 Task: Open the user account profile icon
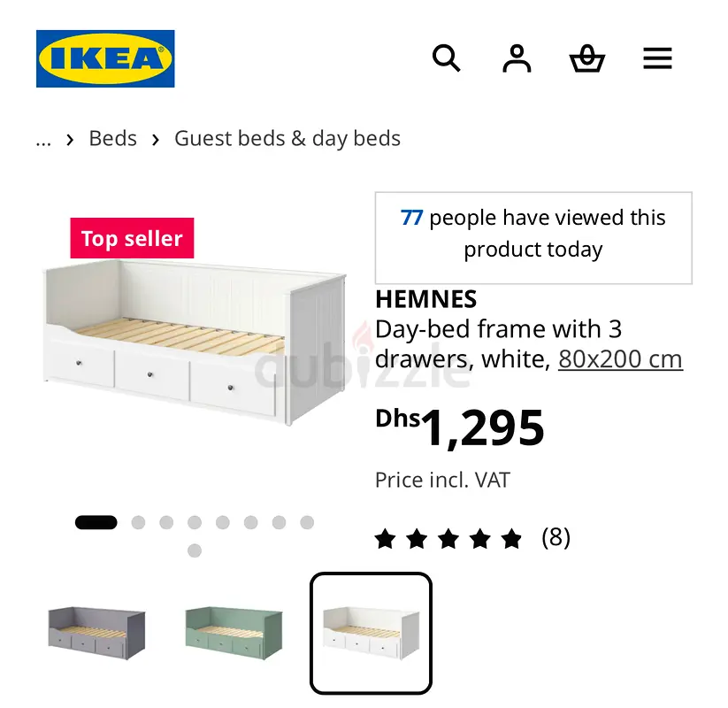coord(517,58)
